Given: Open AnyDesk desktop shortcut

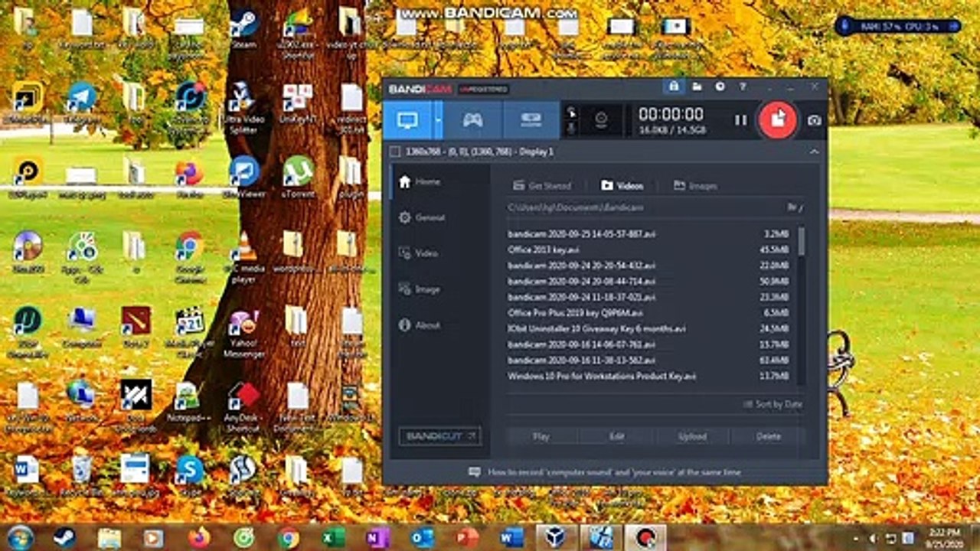Looking at the screenshot, I should pyautogui.click(x=243, y=406).
